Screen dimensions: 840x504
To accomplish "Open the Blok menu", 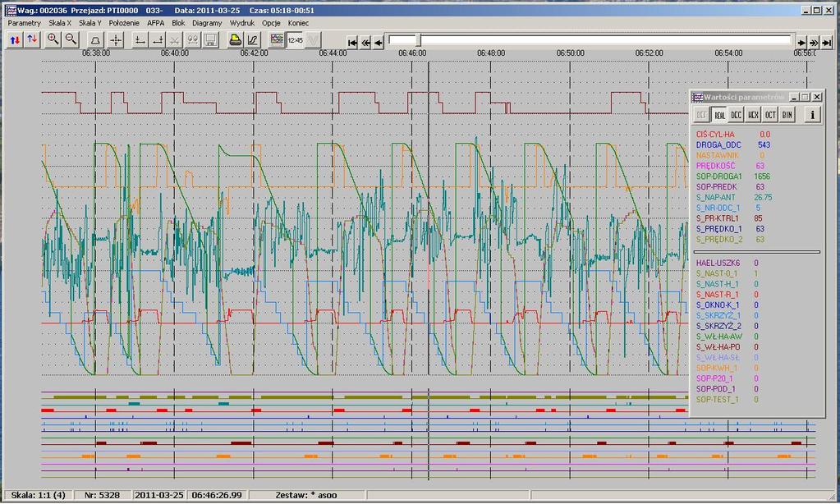I will pyautogui.click(x=178, y=23).
